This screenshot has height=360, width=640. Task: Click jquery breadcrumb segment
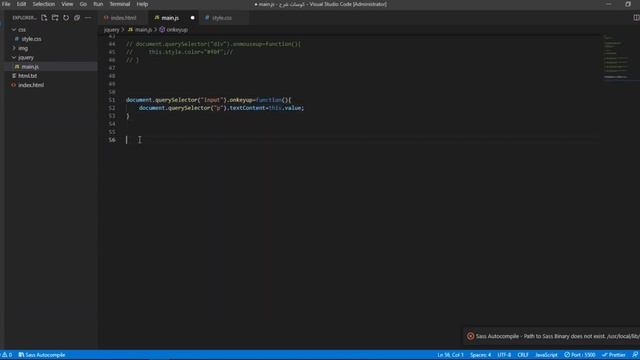[x=111, y=30]
